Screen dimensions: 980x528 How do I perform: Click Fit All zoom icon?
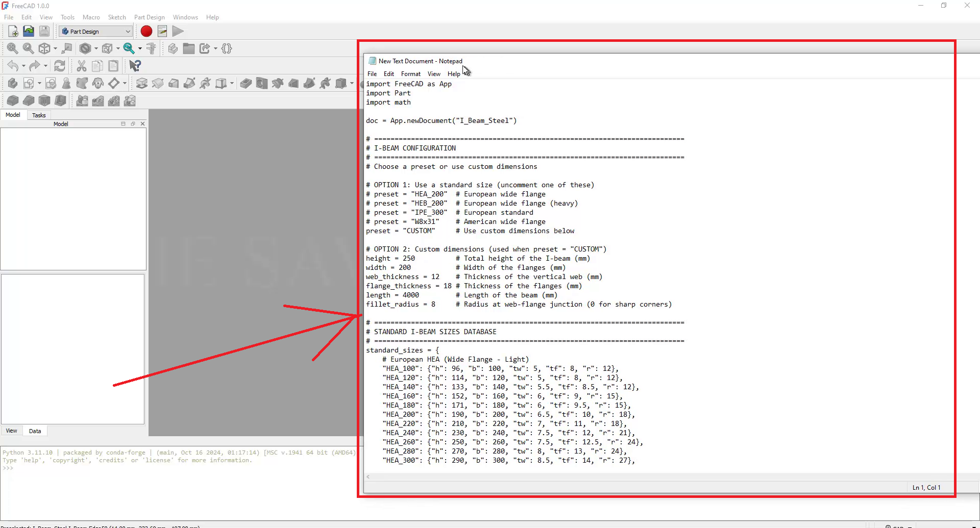pos(12,48)
